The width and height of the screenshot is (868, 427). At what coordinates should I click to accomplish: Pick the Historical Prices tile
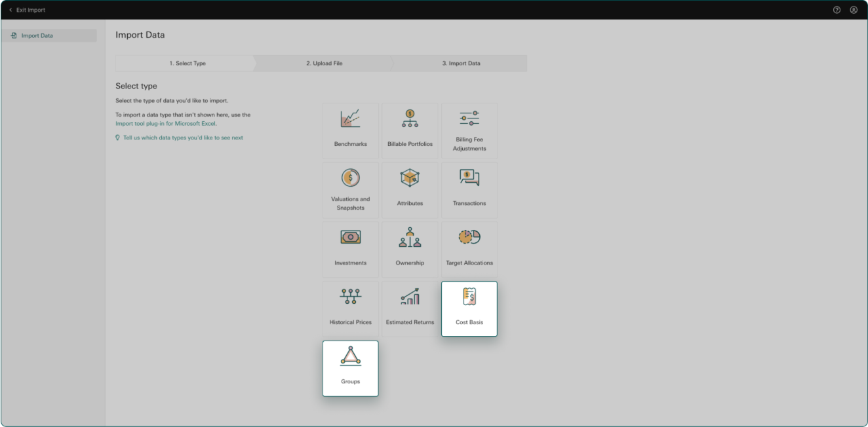350,309
